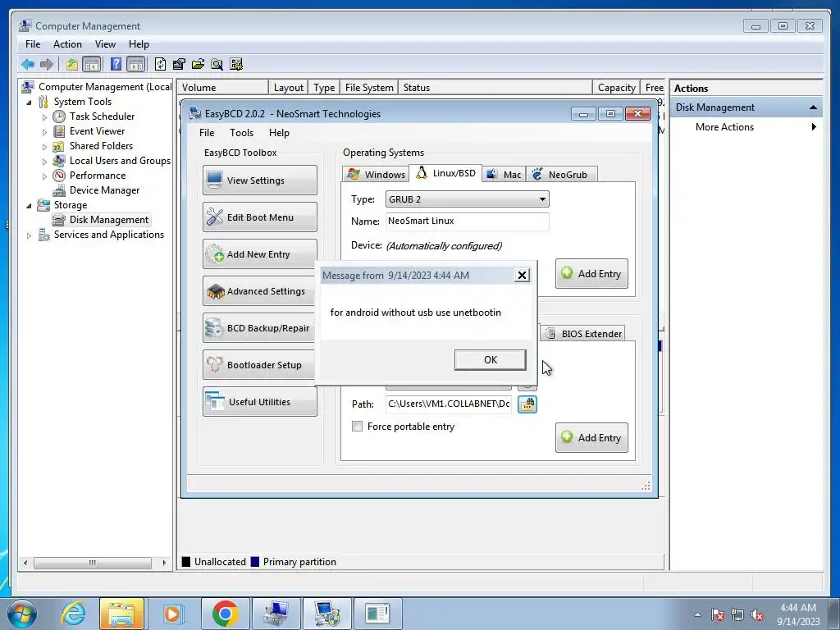Switch to the BIOS Extender tab
The height and width of the screenshot is (630, 840).
(583, 334)
